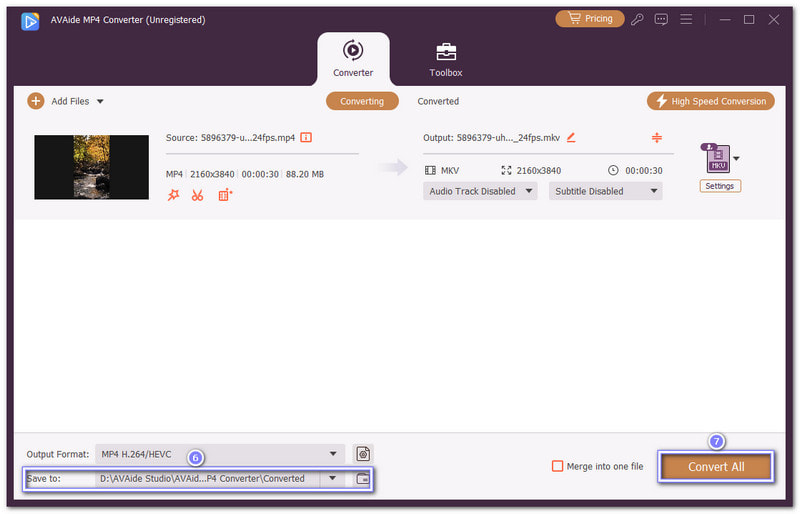Click the enhance video icon beside scissors
Viewport: 800px width, 514px height.
point(225,196)
